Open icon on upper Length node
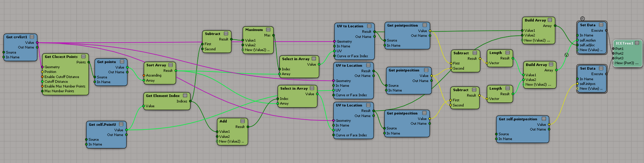Screen dimensions: 644x163 click(508, 52)
